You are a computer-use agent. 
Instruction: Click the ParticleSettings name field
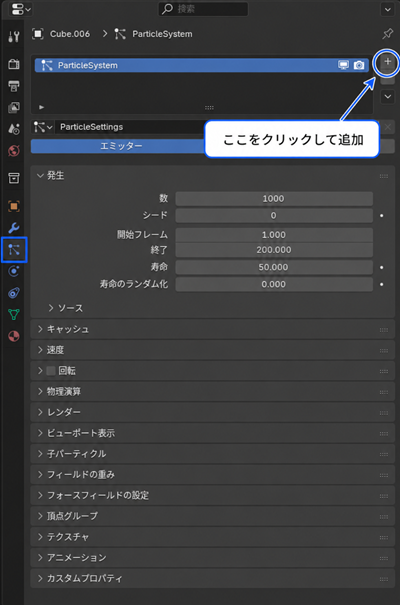[131, 127]
